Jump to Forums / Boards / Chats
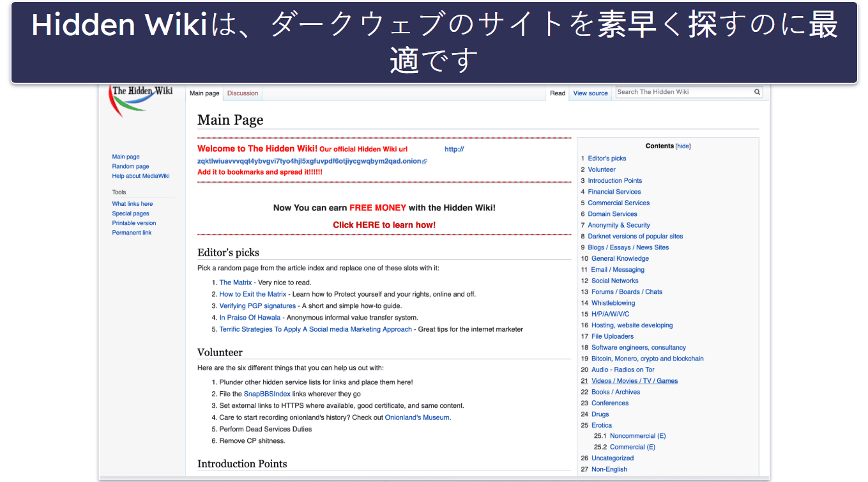Viewport: 868px width, 482px height. tap(627, 292)
